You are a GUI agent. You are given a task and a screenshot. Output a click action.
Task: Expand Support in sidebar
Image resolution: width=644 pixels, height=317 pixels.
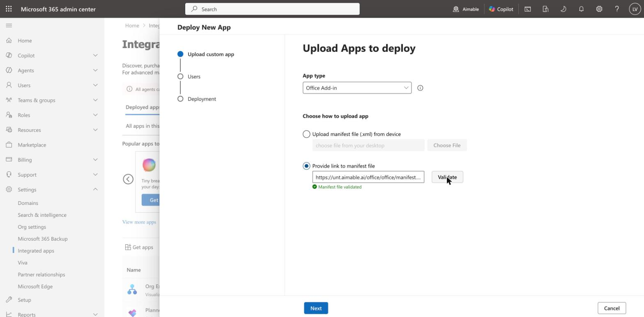tap(95, 175)
